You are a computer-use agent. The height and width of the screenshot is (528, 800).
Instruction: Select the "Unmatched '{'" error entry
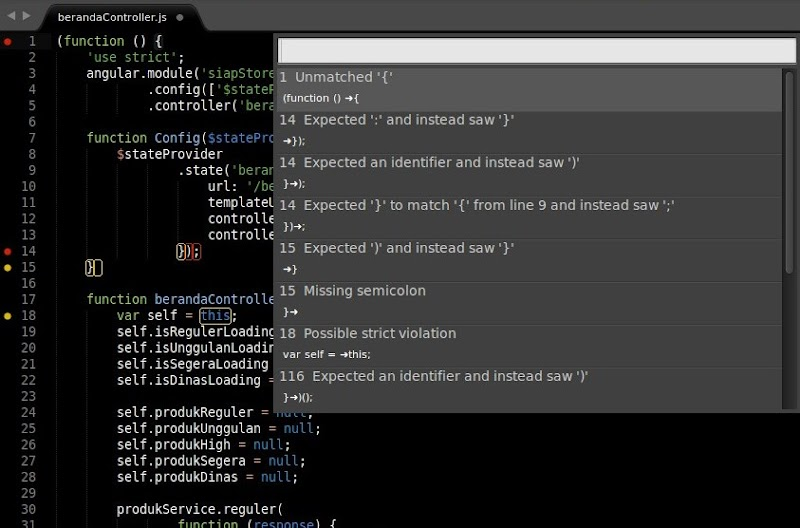[529, 90]
